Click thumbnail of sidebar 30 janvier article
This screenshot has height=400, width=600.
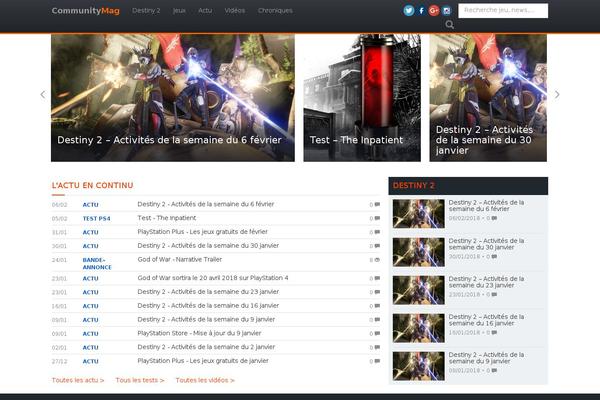[x=419, y=252]
